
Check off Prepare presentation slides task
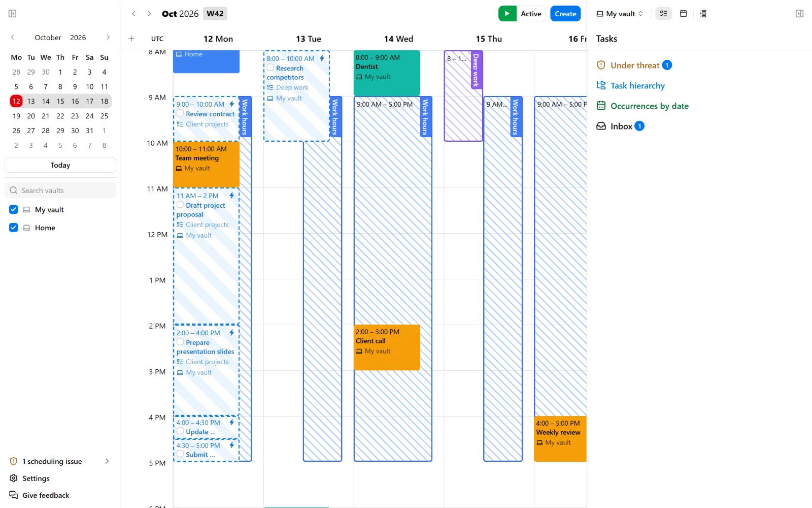click(x=180, y=342)
